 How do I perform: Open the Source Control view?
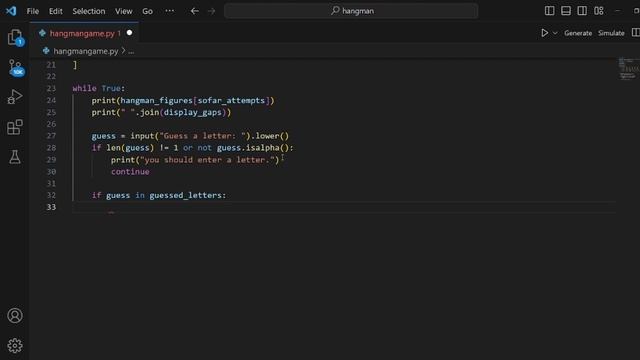coord(16,68)
